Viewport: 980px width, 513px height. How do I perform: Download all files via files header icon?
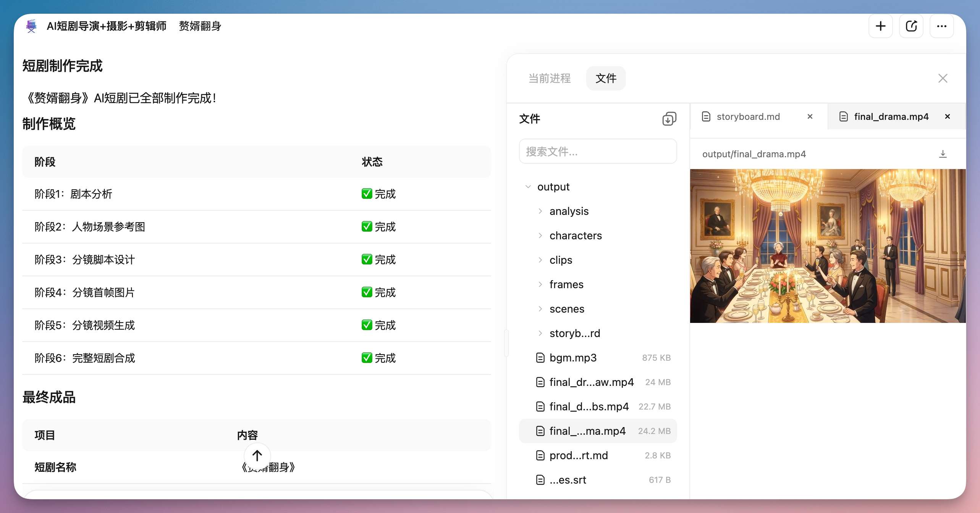coord(669,119)
